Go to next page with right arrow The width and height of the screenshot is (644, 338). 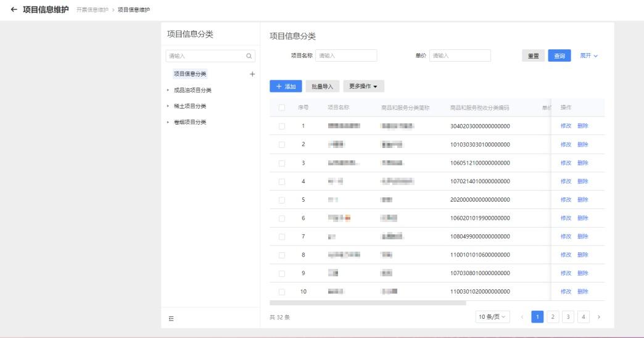point(598,317)
